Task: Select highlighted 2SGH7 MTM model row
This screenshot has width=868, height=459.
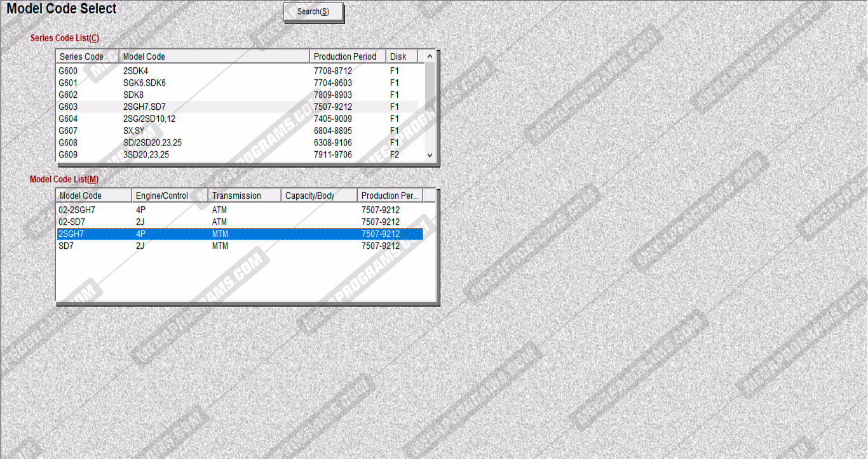Action: (x=191, y=234)
